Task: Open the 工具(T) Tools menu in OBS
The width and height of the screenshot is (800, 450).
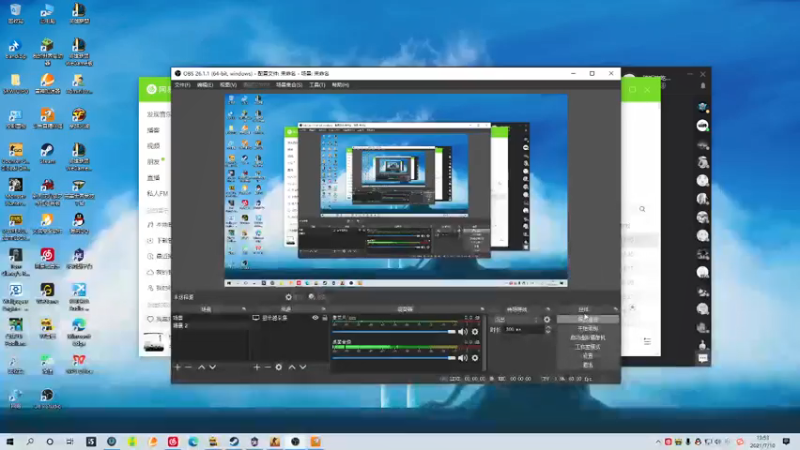Action: [x=316, y=85]
